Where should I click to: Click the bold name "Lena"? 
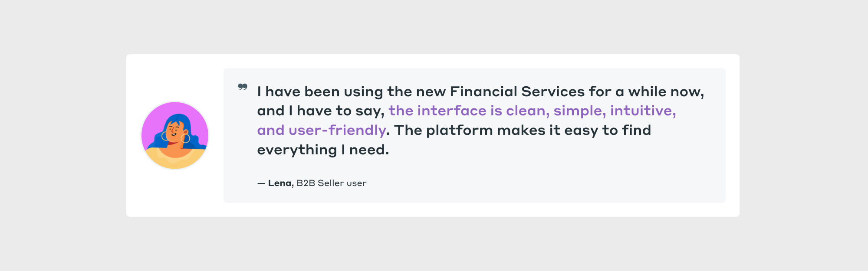(x=279, y=183)
